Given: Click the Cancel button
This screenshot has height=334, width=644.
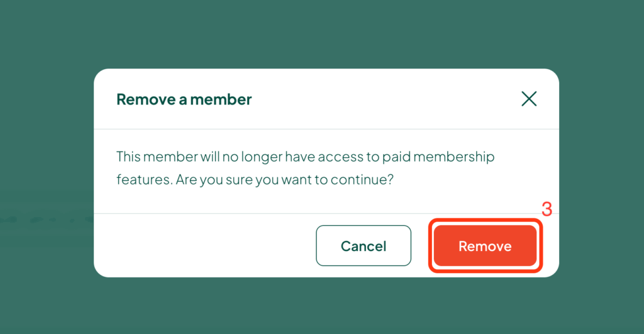Looking at the screenshot, I should point(364,246).
